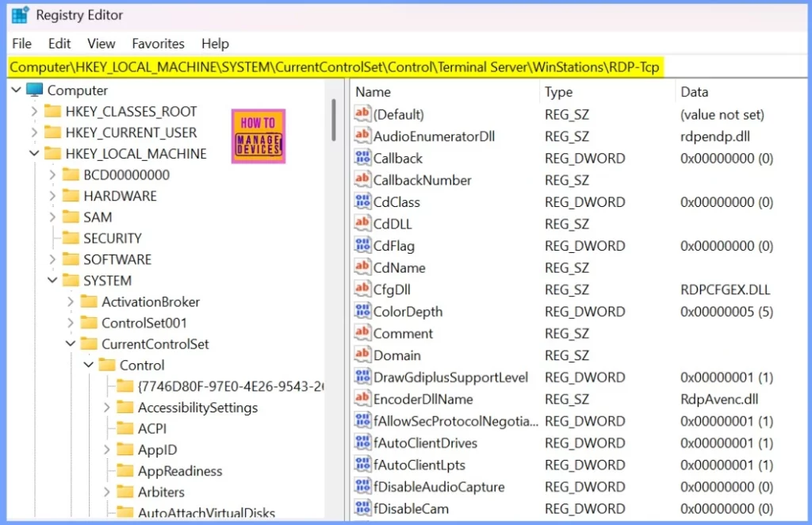Image resolution: width=812 pixels, height=525 pixels.
Task: Select the fDisableAudioCapture value name
Action: click(x=439, y=487)
